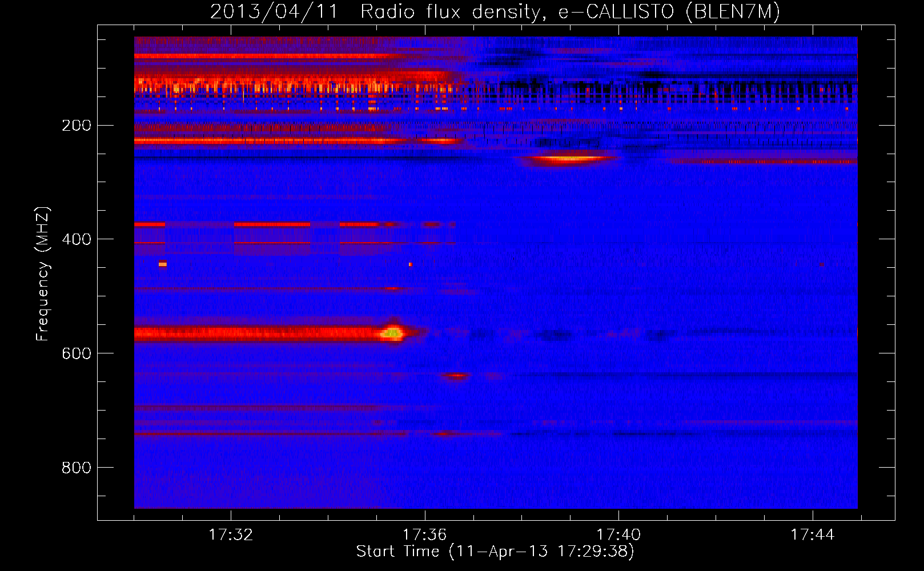The image size is (924, 571).
Task: Click the 'Start Time (11-Apr-13 17:29:38)' label
Action: click(495, 552)
